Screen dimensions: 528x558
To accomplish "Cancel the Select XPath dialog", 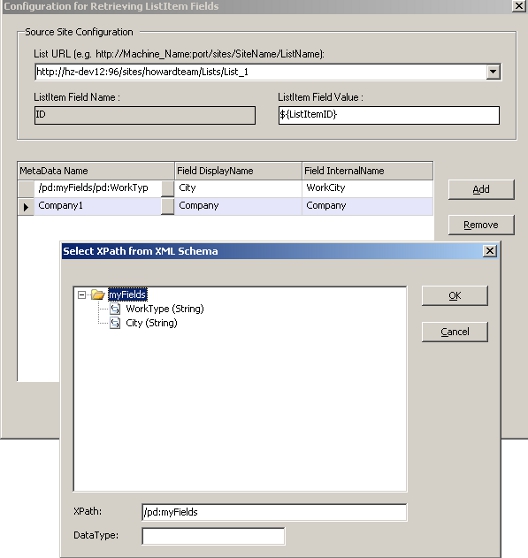I will tap(455, 332).
